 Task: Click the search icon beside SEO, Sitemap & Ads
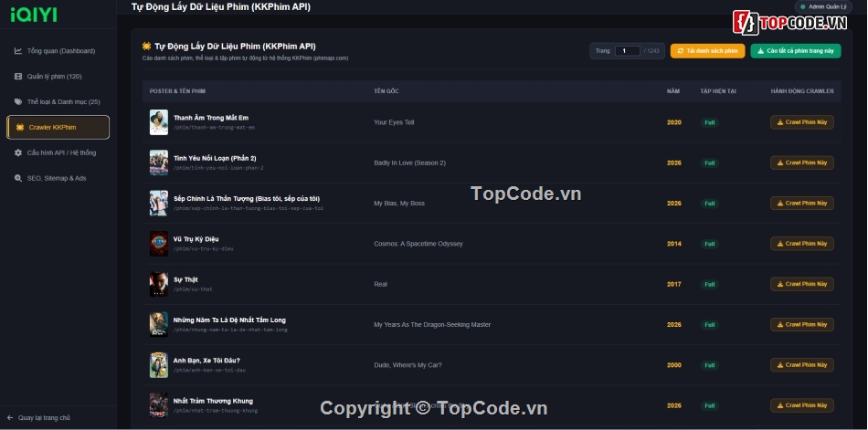(18, 178)
